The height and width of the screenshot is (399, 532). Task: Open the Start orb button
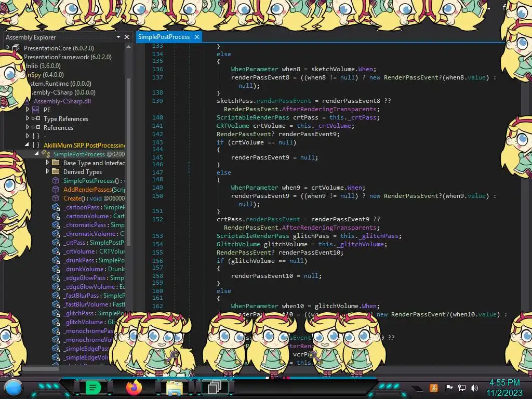(13, 388)
